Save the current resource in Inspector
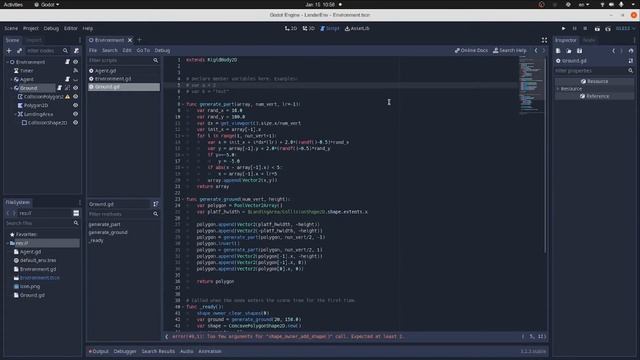This screenshot has height=360, width=640. [x=579, y=51]
